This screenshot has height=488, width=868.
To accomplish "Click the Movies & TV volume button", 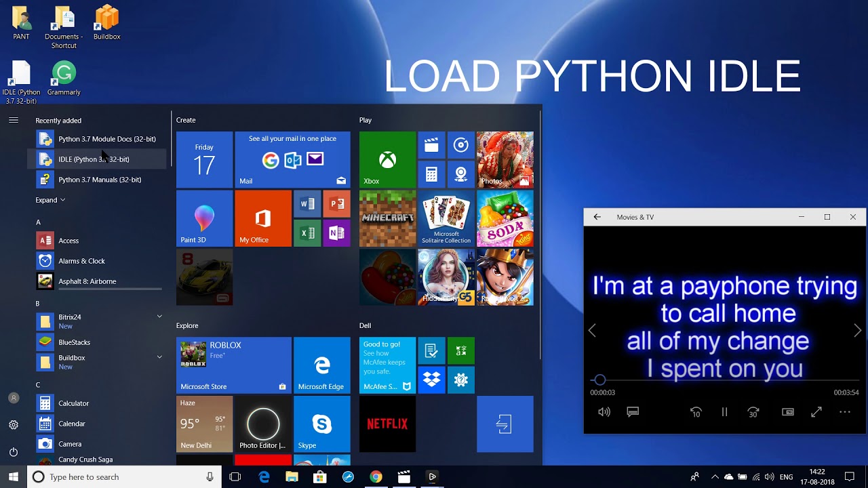I will click(x=604, y=411).
